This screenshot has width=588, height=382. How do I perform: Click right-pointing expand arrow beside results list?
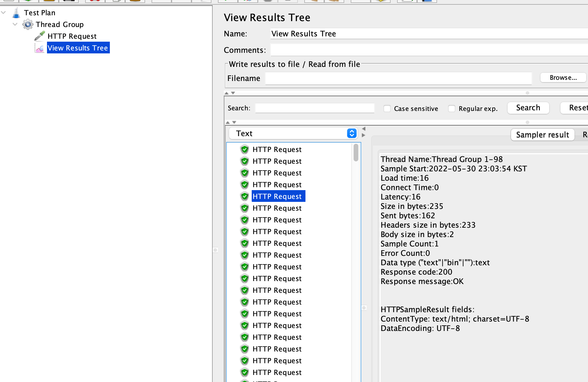coord(364,135)
